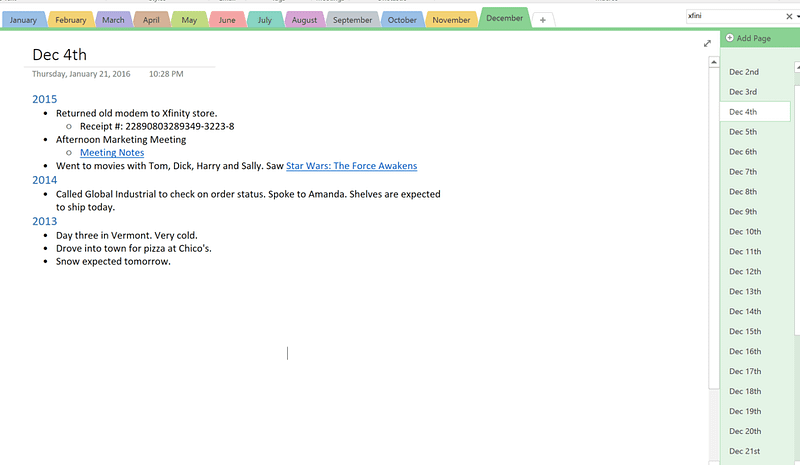Click 'Drove into town for pizza' bullet
This screenshot has height=465, width=800.
click(134, 249)
